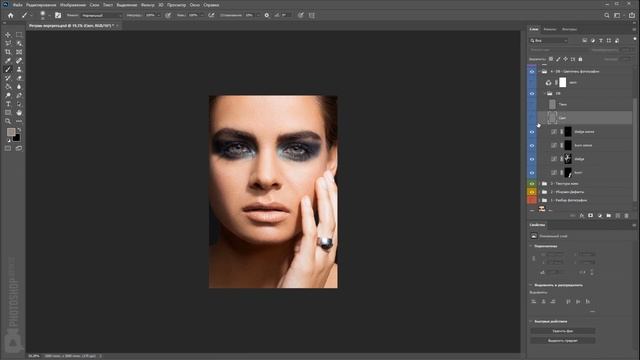Select the Frame tool
The height and width of the screenshot is (360, 640).
point(19,52)
